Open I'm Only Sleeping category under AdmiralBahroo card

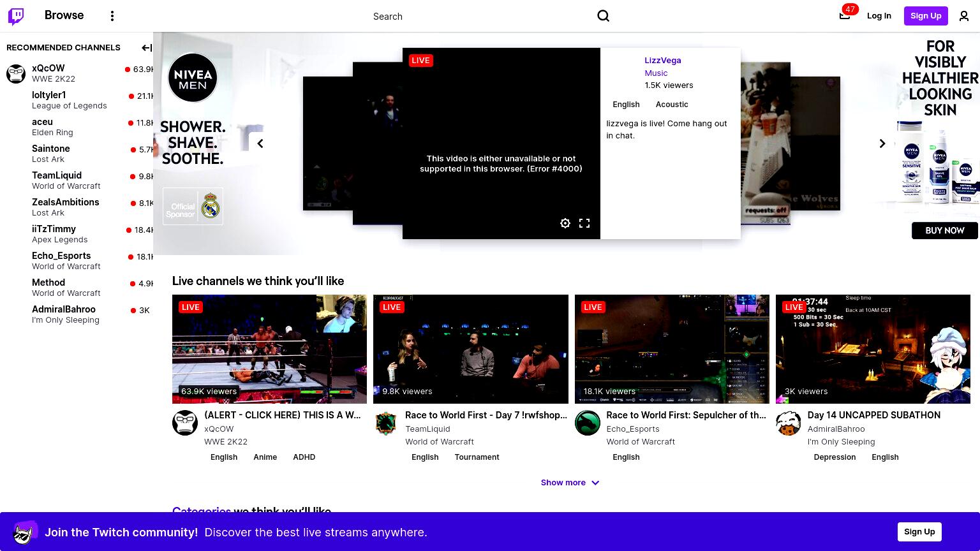(x=841, y=442)
